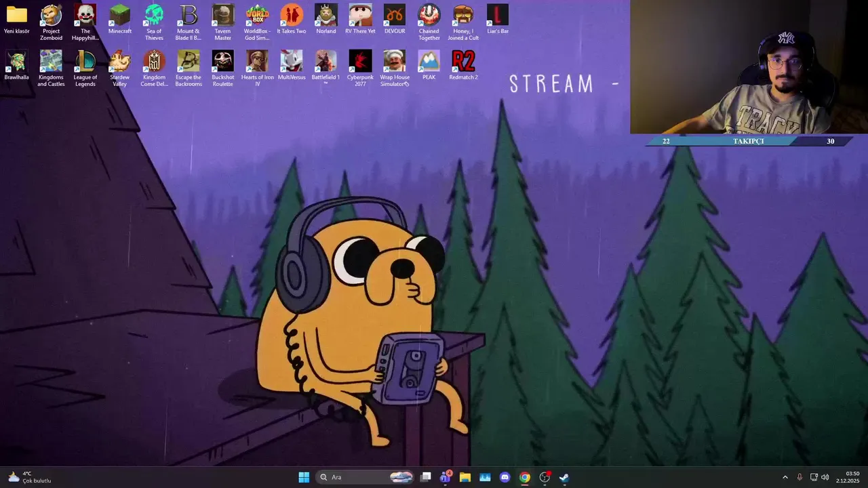Launch League of Legends shortcut
This screenshot has width=868, height=488.
(x=85, y=68)
